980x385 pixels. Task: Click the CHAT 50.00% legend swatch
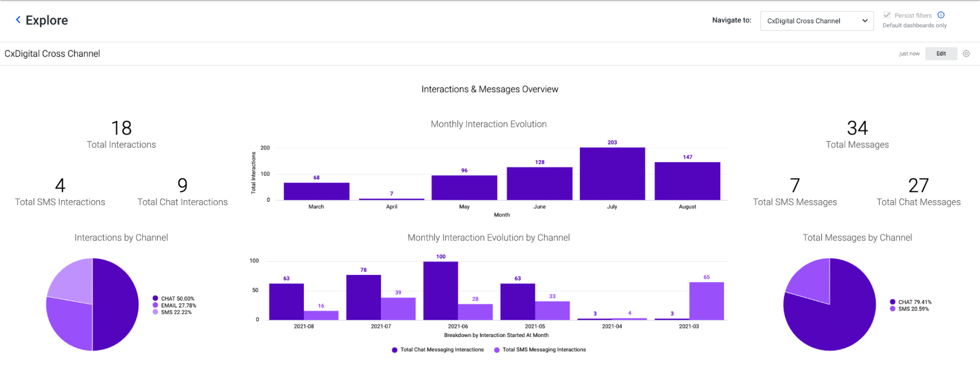[155, 298]
